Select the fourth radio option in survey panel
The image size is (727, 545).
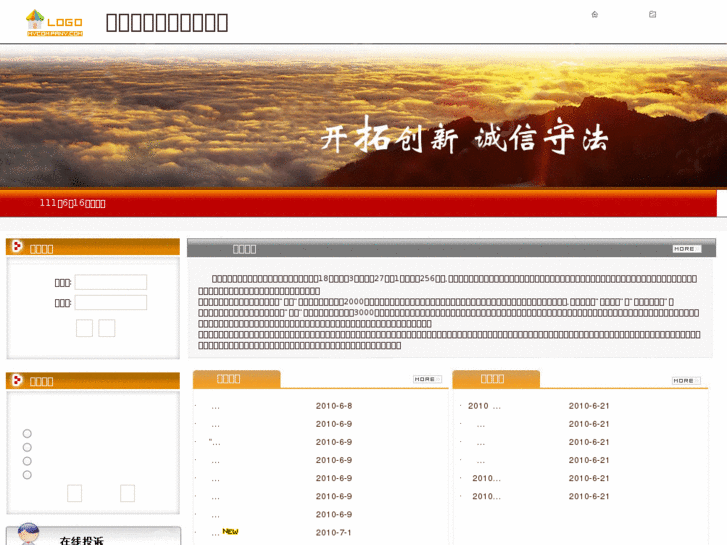pyautogui.click(x=27, y=475)
